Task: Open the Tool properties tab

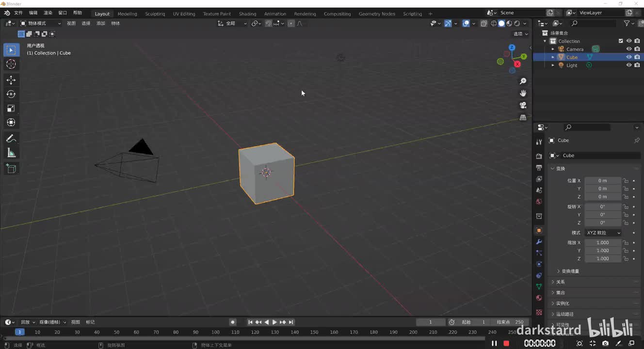Action: [539, 142]
